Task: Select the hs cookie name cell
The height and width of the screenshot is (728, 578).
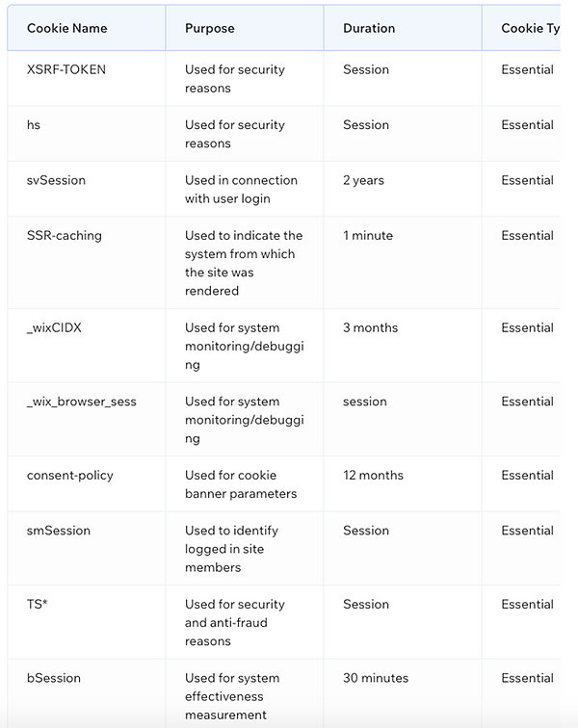Action: tap(34, 124)
